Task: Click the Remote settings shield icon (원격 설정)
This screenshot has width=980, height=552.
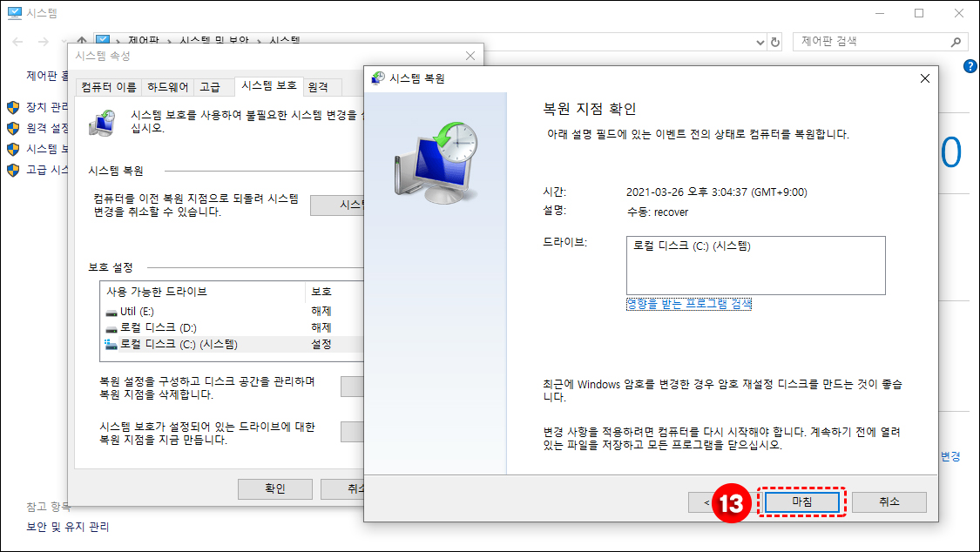Action: point(11,128)
